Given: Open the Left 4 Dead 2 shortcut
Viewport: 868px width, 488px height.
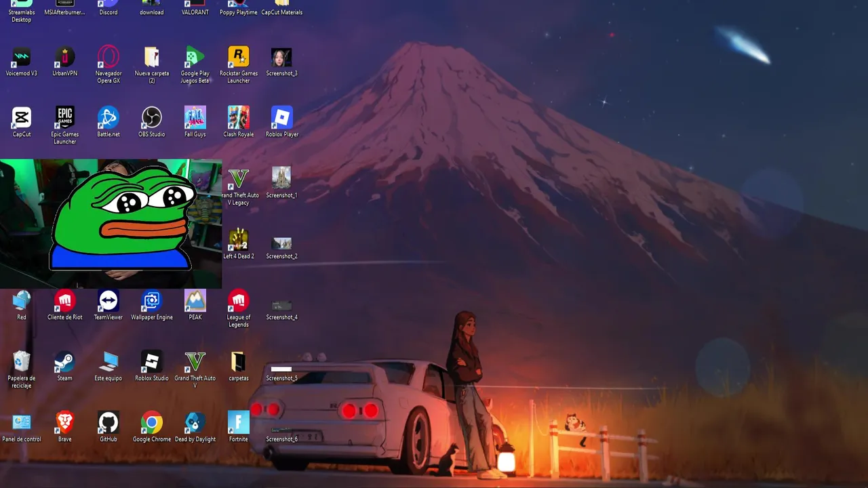Looking at the screenshot, I should pos(239,245).
